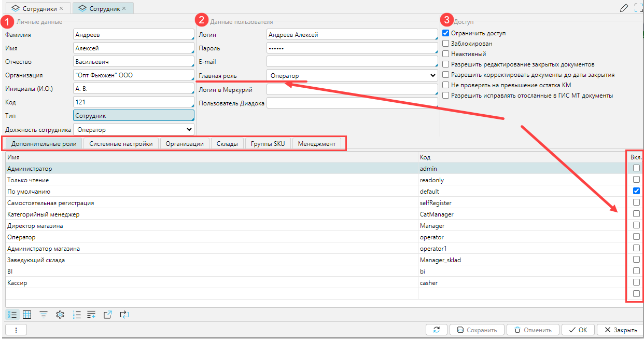Image resolution: width=644 pixels, height=339 pixels.
Task: Enable the "Заблокирован" checkbox
Action: (x=445, y=44)
